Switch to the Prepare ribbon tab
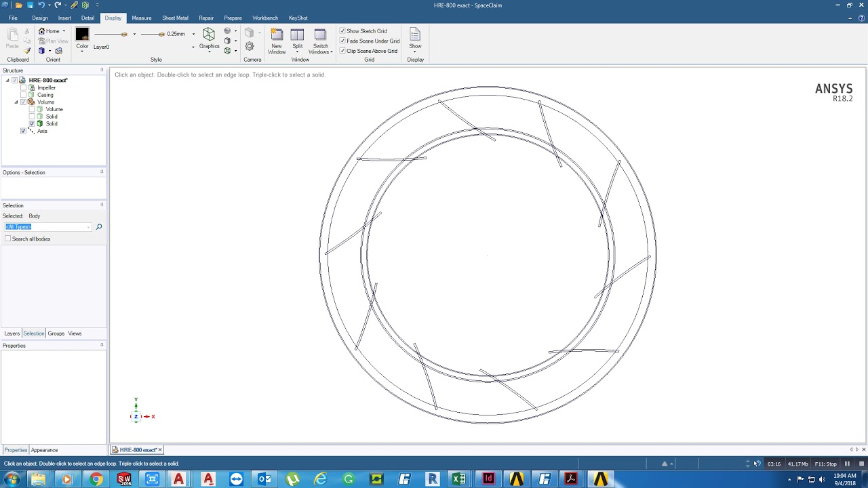This screenshot has width=868, height=488. [233, 18]
